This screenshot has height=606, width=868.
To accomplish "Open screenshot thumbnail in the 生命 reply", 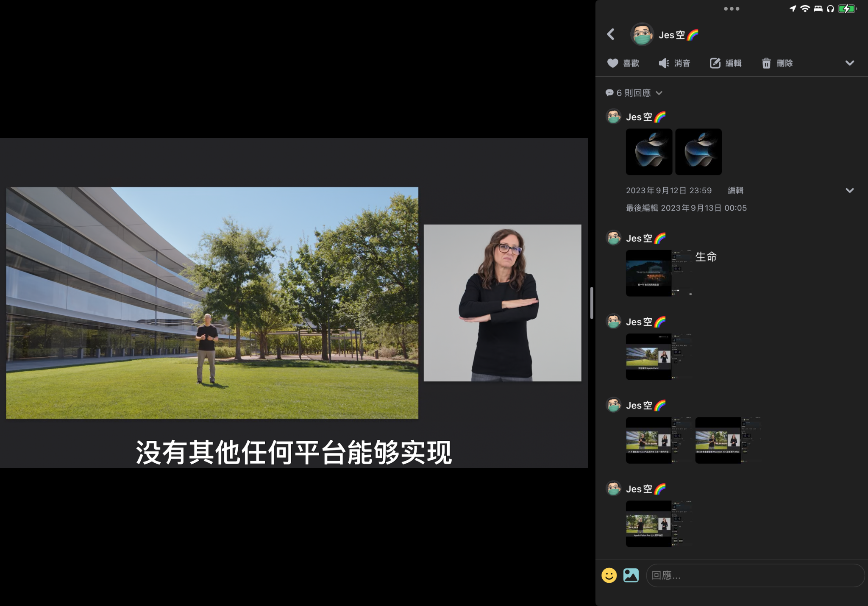I will (x=659, y=273).
